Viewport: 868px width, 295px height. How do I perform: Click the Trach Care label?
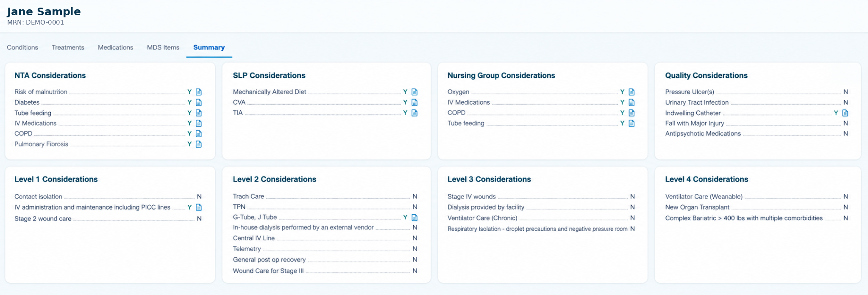pos(248,196)
